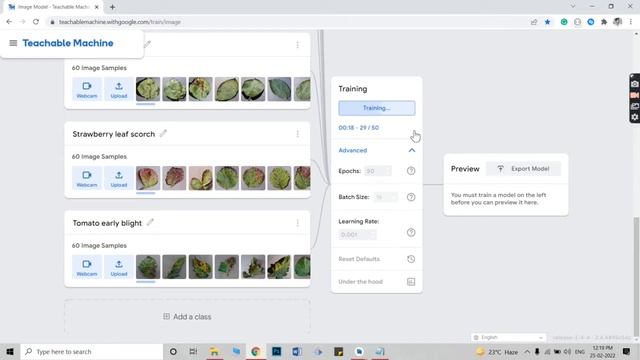Open the English language dropdown
640x360 pixels.
(x=508, y=337)
